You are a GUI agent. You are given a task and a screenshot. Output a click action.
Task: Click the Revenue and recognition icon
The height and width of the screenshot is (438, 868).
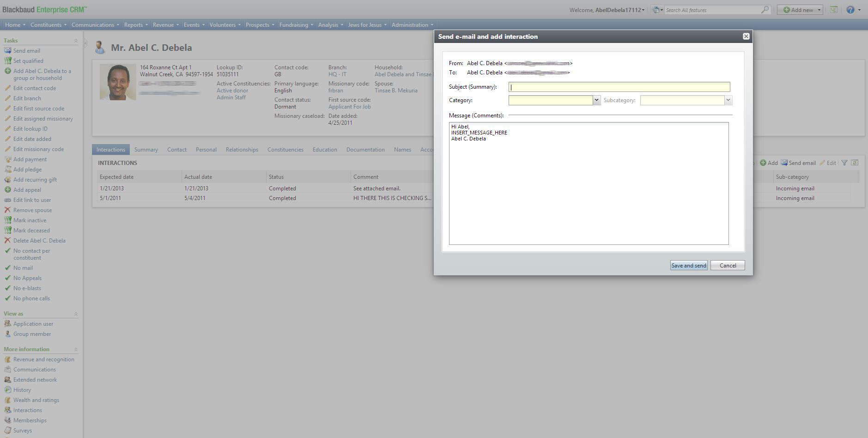7,359
